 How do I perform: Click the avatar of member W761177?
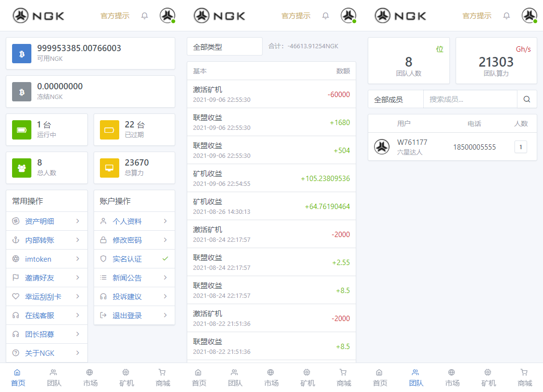(382, 147)
